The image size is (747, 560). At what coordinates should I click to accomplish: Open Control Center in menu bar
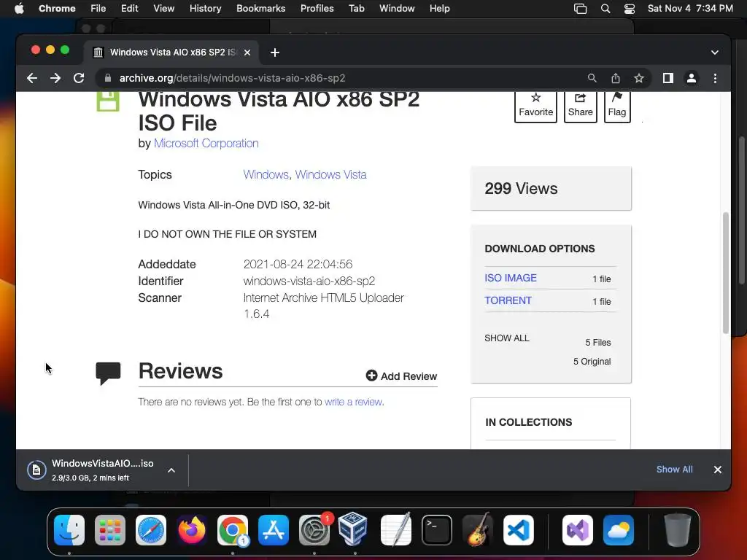coord(630,9)
